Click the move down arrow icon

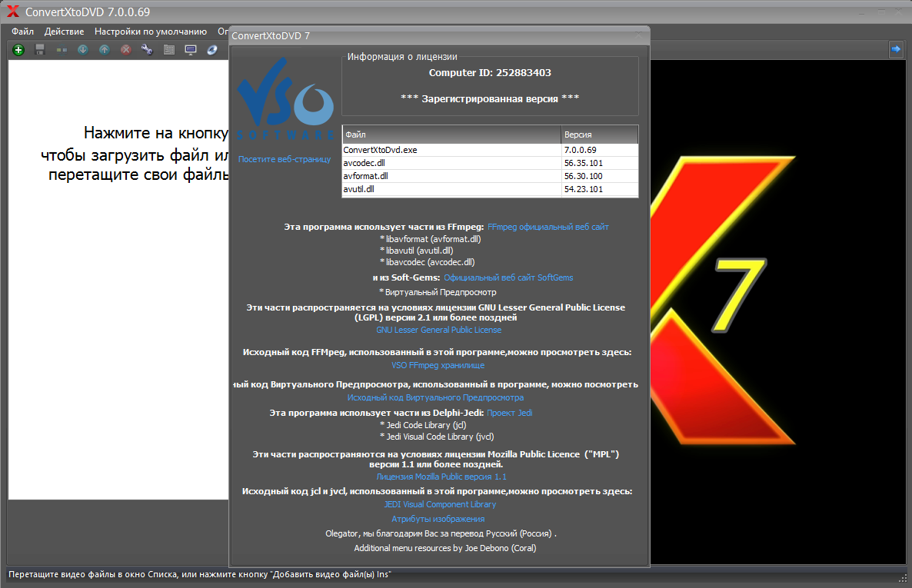tap(82, 50)
